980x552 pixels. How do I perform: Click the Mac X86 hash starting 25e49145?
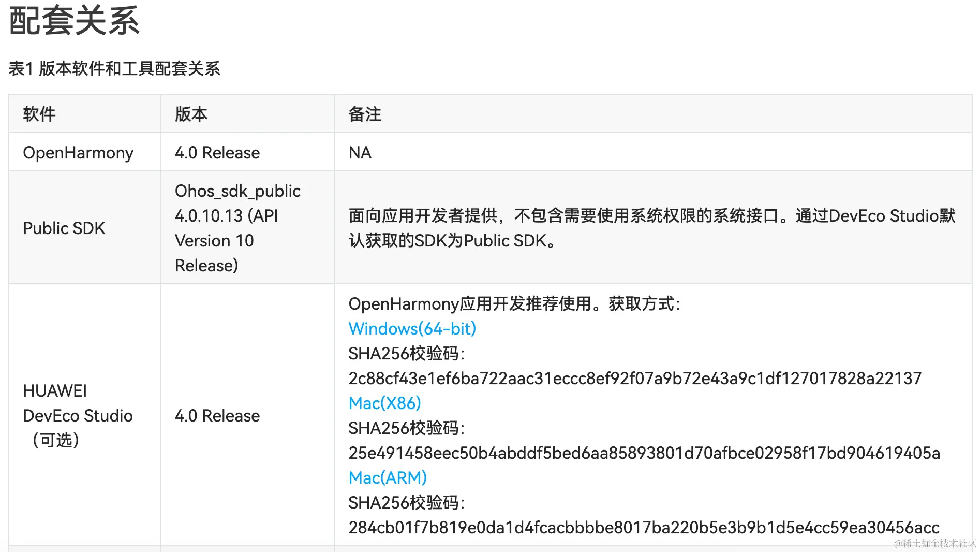click(x=644, y=453)
